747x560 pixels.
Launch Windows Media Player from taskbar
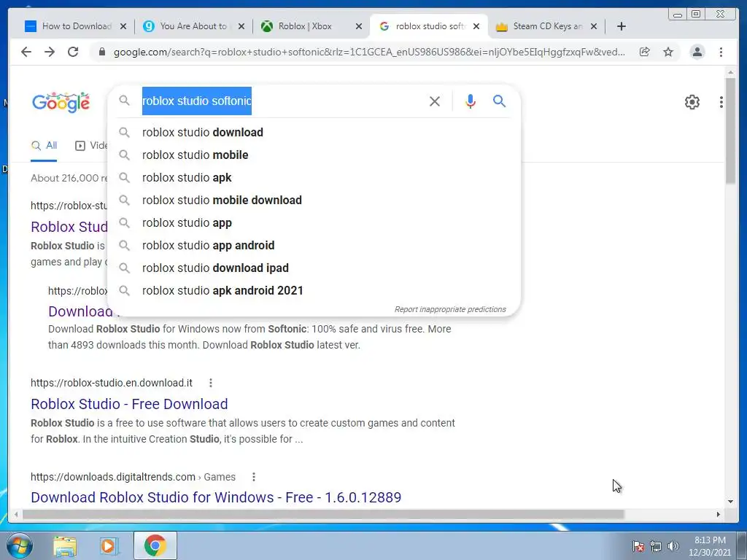point(109,545)
